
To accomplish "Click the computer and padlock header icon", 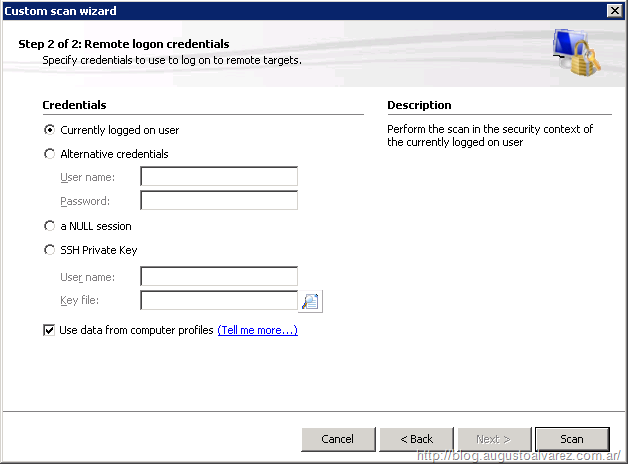I will click(577, 55).
